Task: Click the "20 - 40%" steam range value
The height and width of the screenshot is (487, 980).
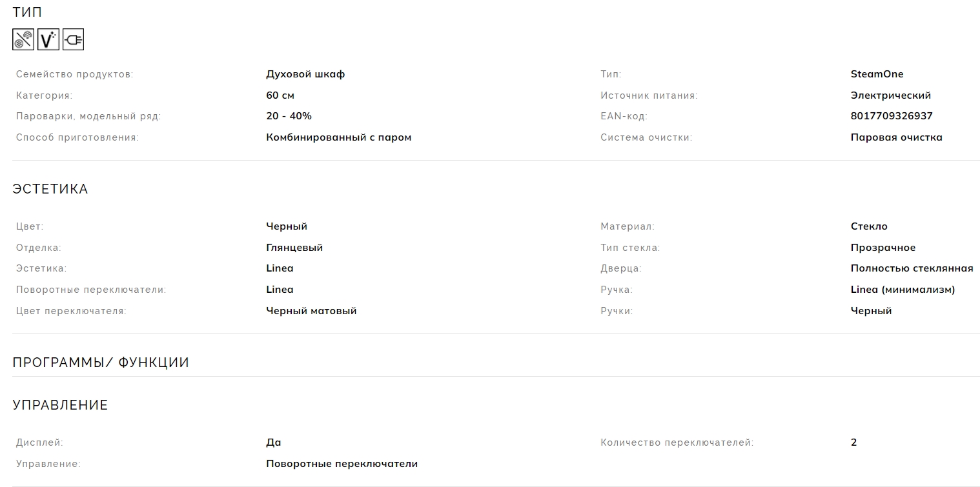Action: 289,116
